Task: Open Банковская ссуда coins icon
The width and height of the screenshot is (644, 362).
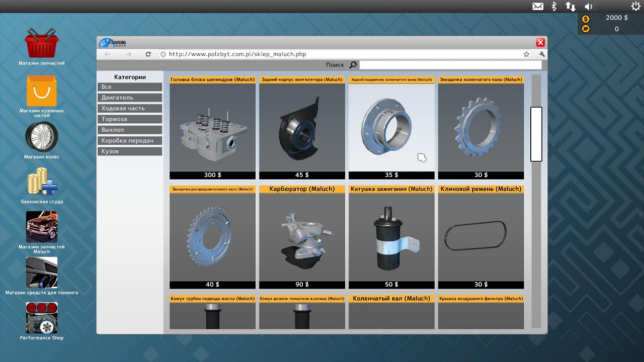Action: click(42, 182)
